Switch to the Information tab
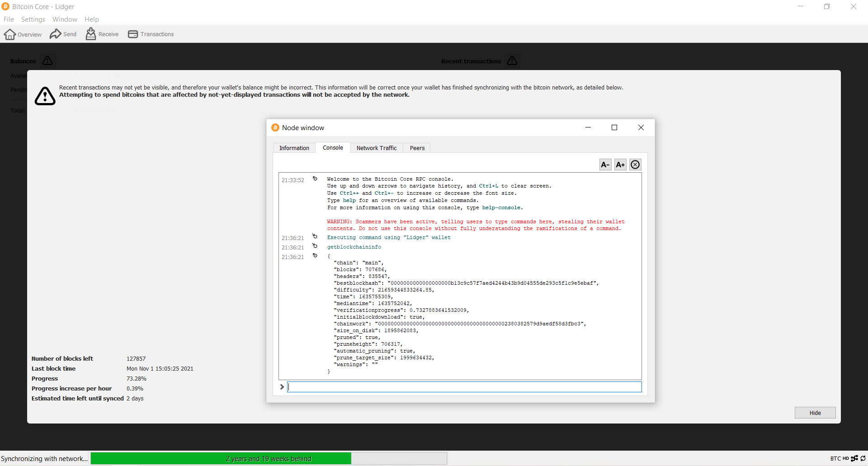This screenshot has width=868, height=466. click(x=294, y=148)
